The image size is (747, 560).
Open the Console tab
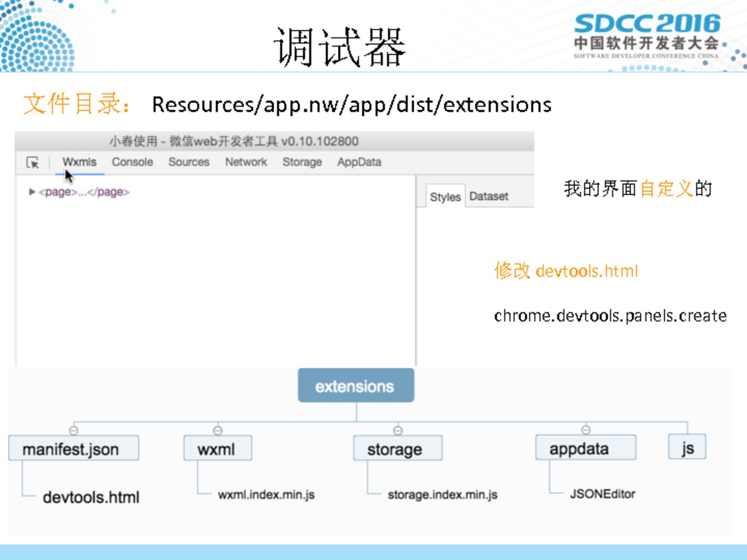click(x=132, y=162)
